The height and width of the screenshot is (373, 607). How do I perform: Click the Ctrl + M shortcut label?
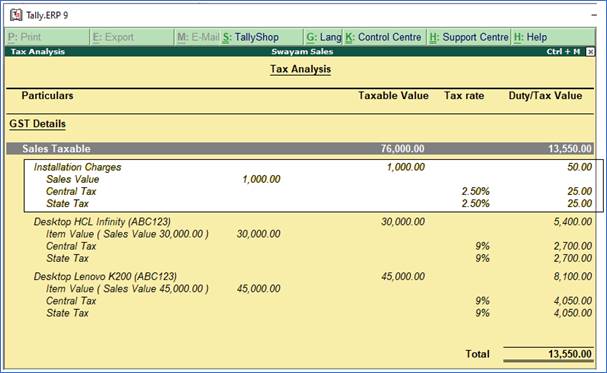click(563, 51)
